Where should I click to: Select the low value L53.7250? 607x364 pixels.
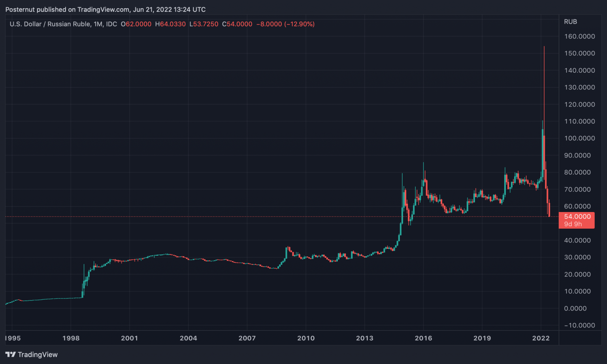point(204,24)
